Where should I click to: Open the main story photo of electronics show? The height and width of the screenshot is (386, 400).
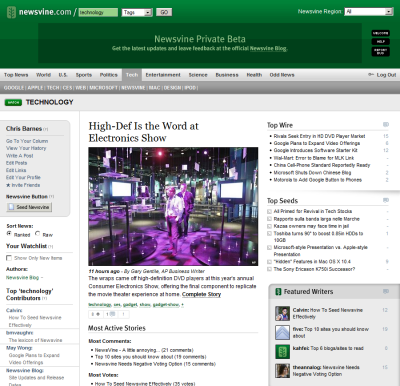click(x=173, y=206)
